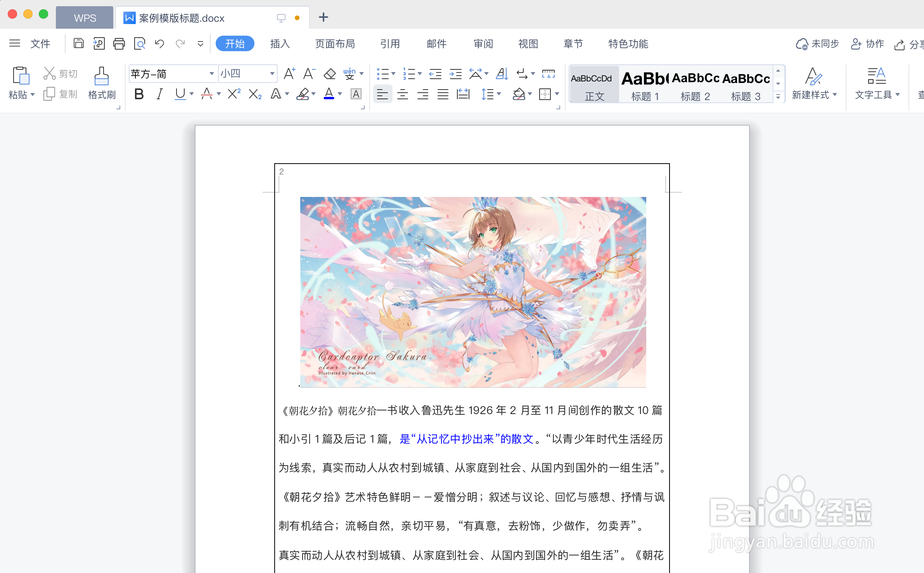Image resolution: width=924 pixels, height=573 pixels.
Task: Open quick access toolbar customize arrow
Action: [200, 44]
